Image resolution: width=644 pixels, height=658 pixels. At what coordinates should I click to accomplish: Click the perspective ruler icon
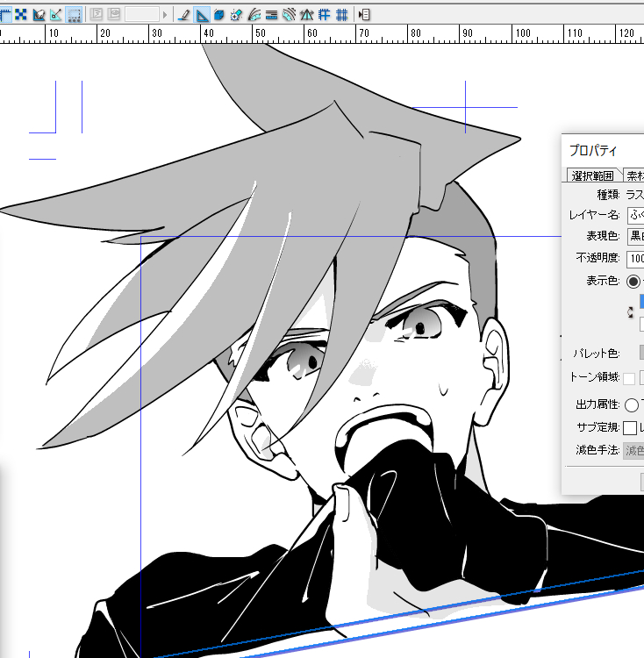click(x=307, y=15)
